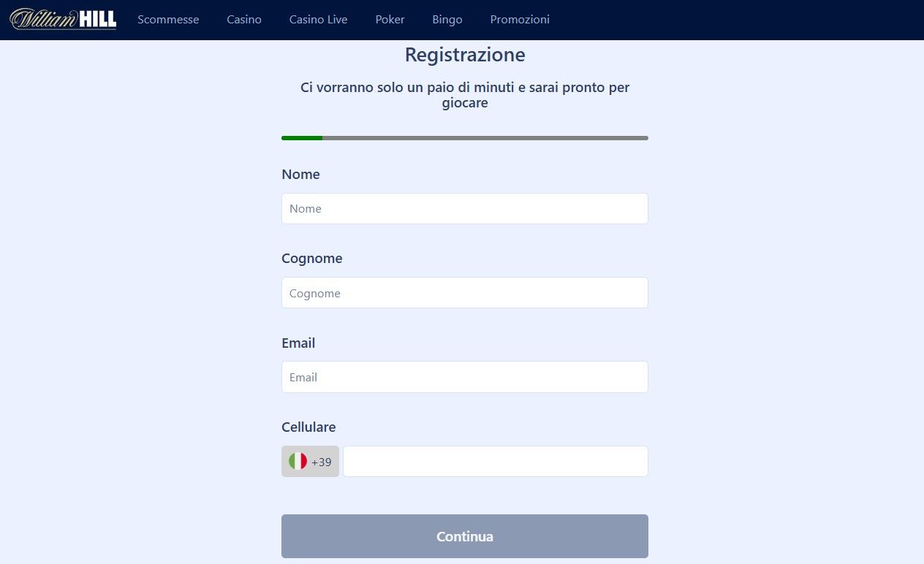The height and width of the screenshot is (564, 924).
Task: Click the Email field label
Action: point(298,343)
